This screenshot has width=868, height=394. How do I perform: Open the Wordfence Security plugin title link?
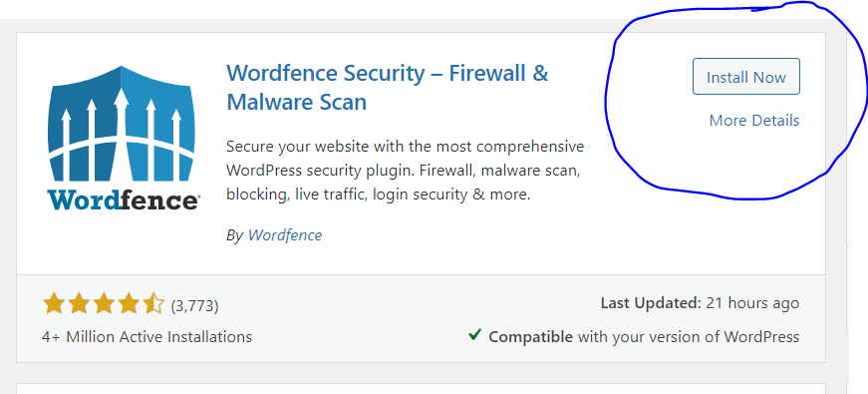(x=388, y=88)
